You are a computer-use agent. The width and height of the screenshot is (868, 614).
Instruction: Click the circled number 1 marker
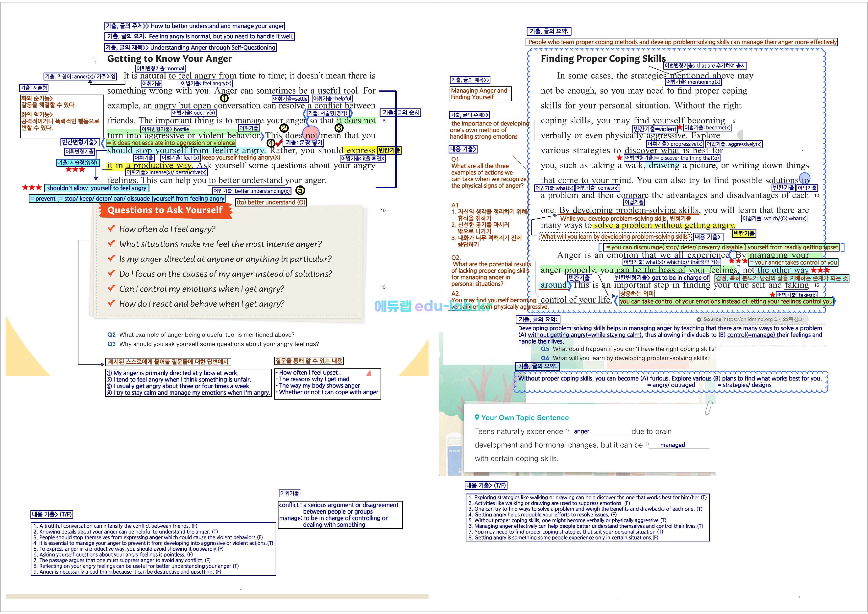(224, 98)
